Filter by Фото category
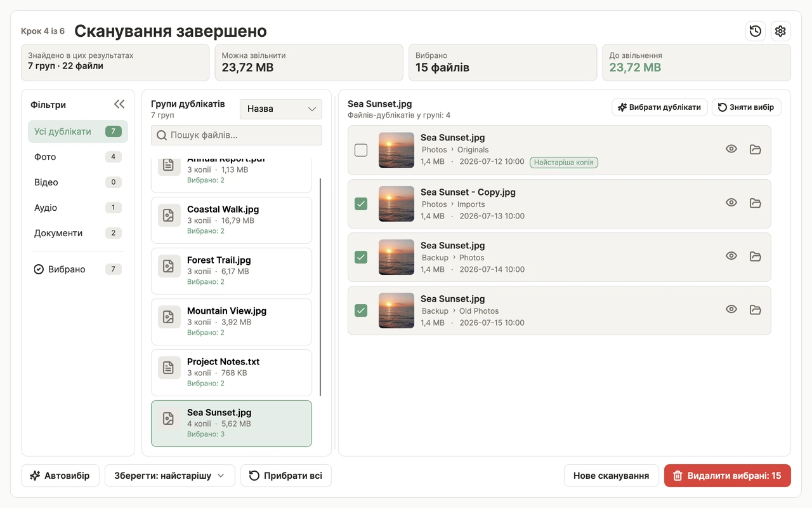812x508 pixels. click(x=78, y=157)
